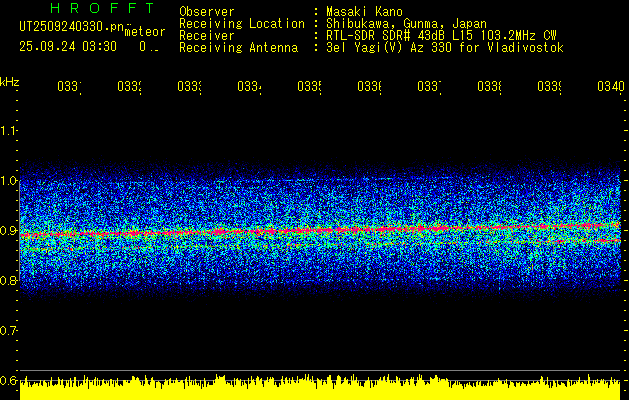Select the filename UT2509240330.pn text
629x400 pixels.
click(x=72, y=27)
